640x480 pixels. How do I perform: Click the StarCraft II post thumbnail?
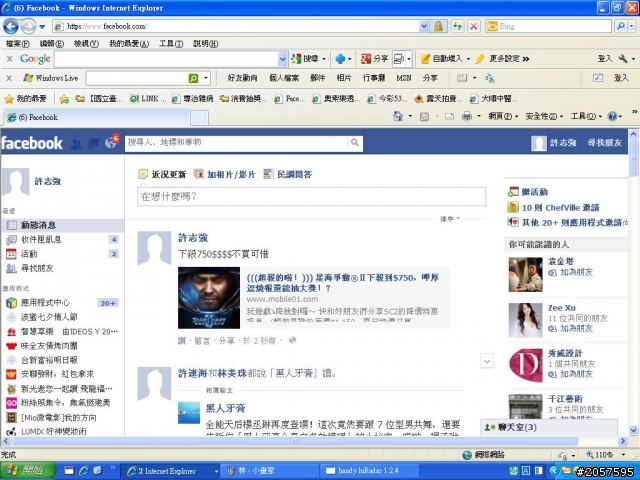tap(209, 298)
